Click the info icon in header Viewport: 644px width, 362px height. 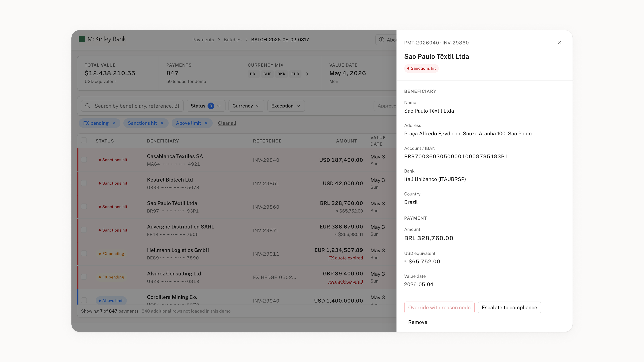[x=382, y=40]
